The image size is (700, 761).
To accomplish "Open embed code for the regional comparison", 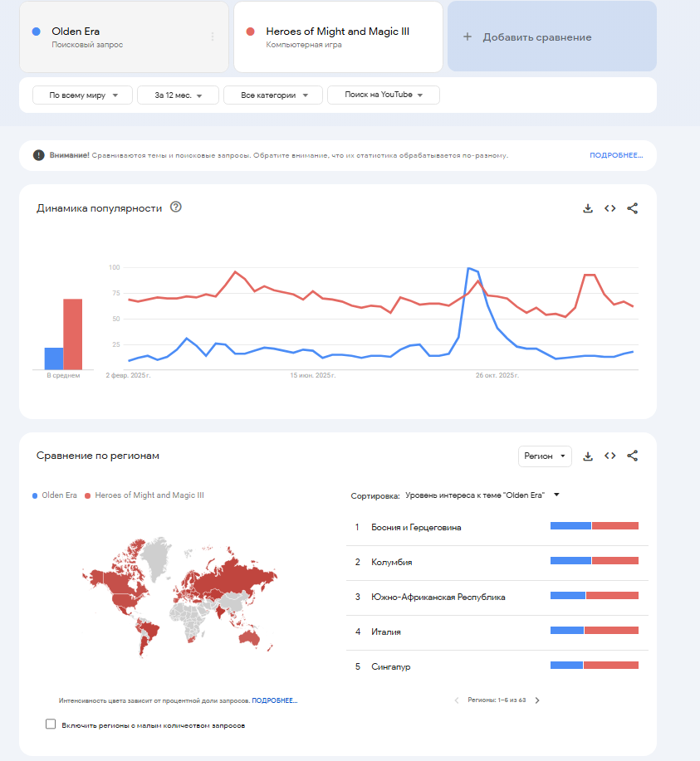I will tap(609, 456).
